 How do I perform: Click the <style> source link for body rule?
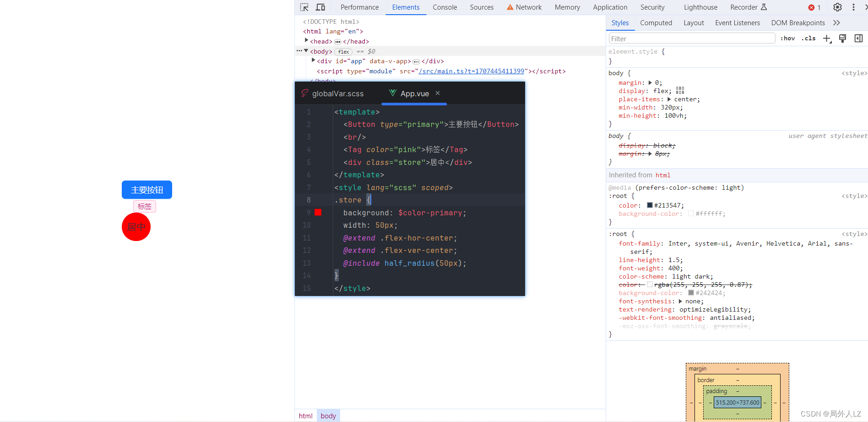pyautogui.click(x=854, y=73)
